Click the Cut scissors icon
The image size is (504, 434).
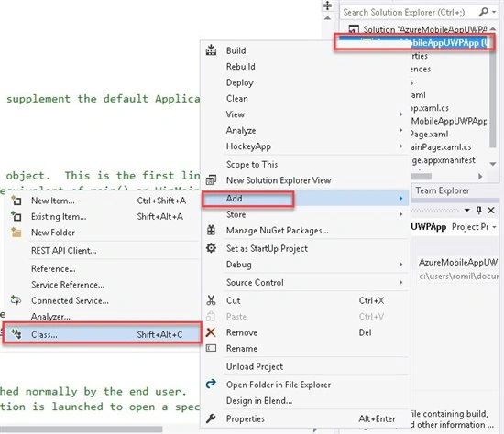pyautogui.click(x=211, y=300)
